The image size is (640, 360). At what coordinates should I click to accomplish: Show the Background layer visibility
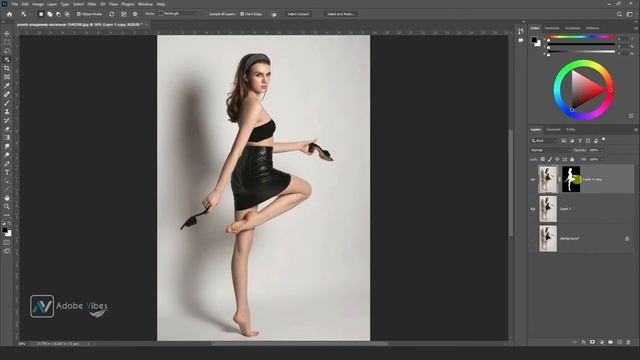[533, 238]
